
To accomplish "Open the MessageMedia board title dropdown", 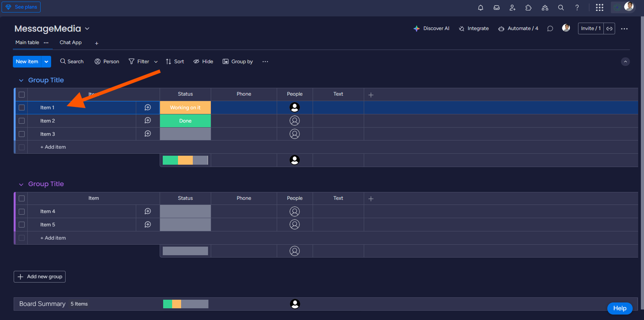I will [87, 28].
